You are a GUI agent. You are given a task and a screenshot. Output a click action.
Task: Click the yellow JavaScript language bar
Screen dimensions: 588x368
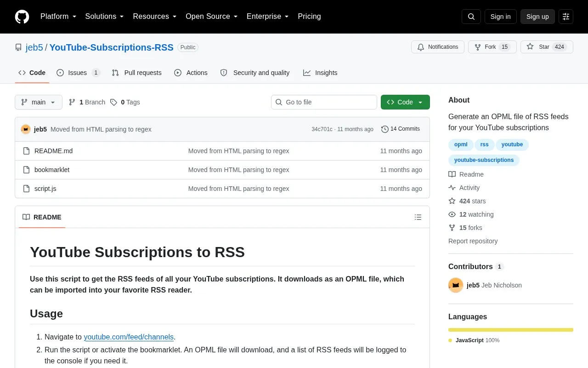pos(511,330)
